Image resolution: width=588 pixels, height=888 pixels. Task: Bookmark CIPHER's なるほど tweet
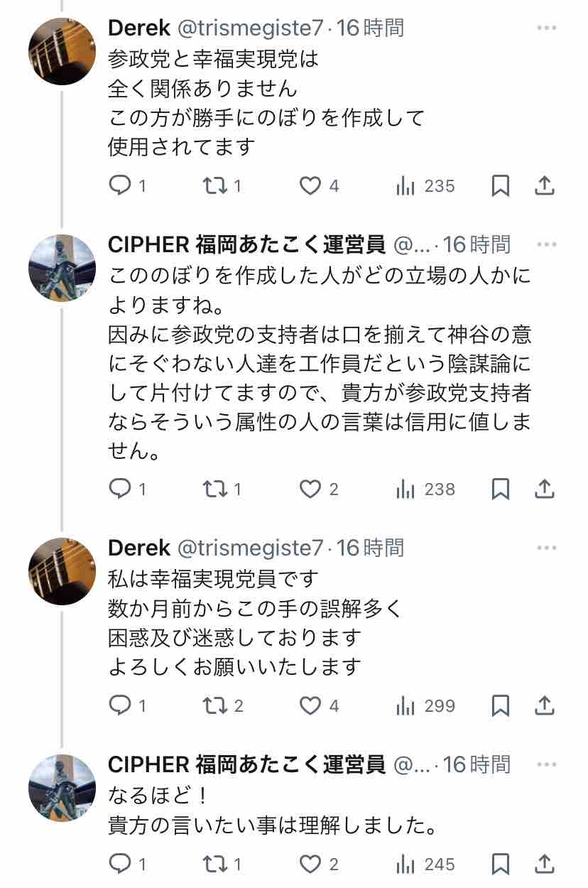(501, 864)
